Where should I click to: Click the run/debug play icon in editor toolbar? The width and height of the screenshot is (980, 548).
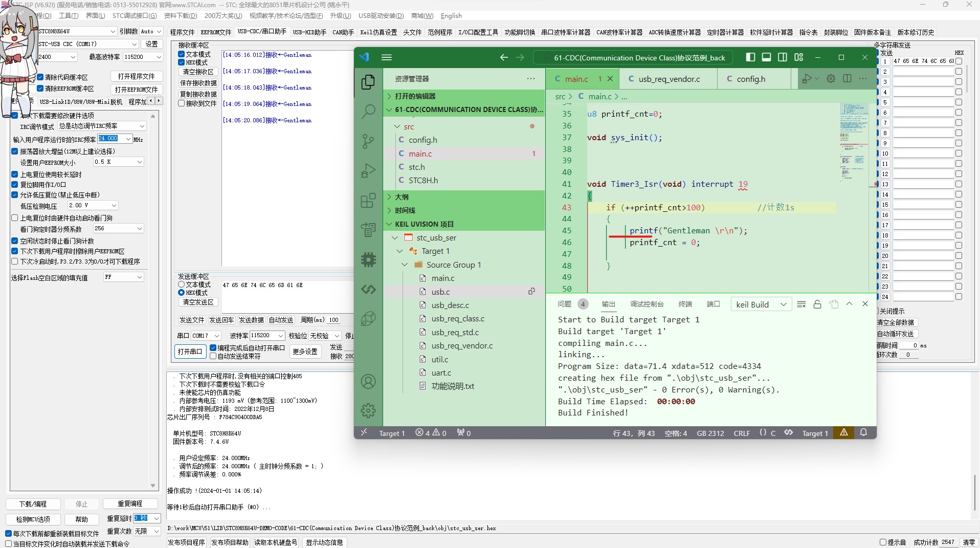coord(807,78)
